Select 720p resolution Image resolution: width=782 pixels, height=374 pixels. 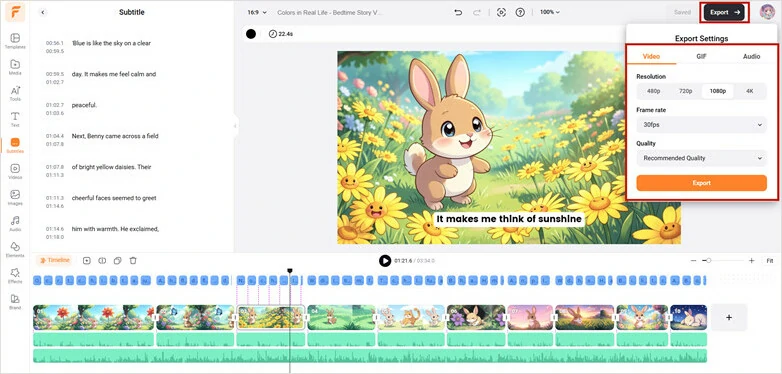coord(686,91)
